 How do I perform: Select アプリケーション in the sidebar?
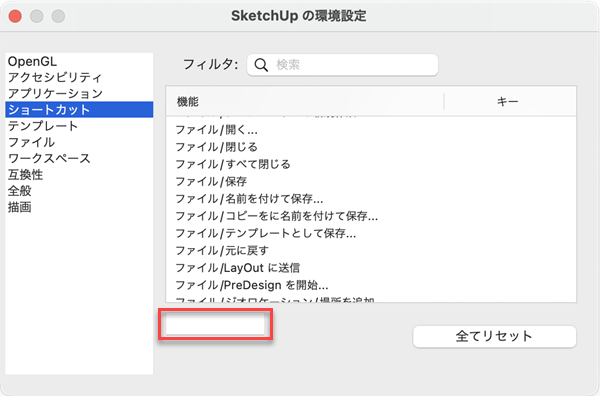point(79,93)
